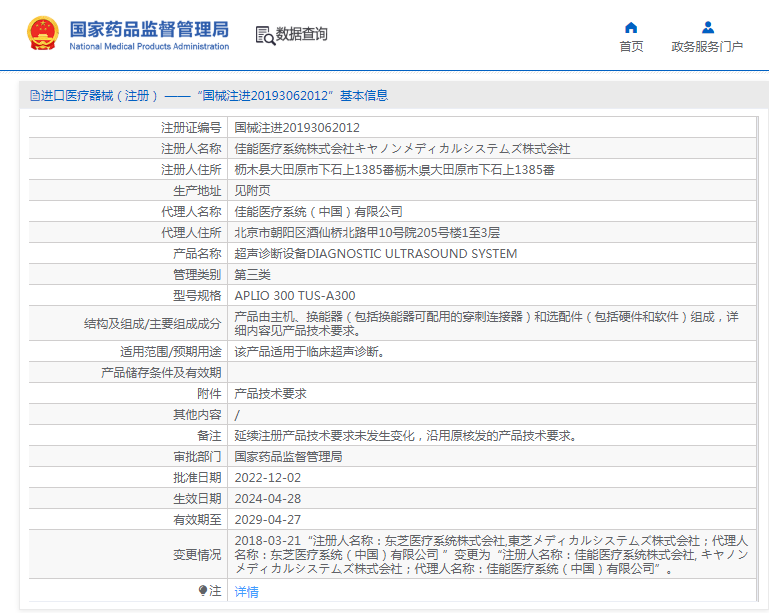Click the 见附页 production address value
Viewport: 769px width, 613px height.
pos(253,191)
